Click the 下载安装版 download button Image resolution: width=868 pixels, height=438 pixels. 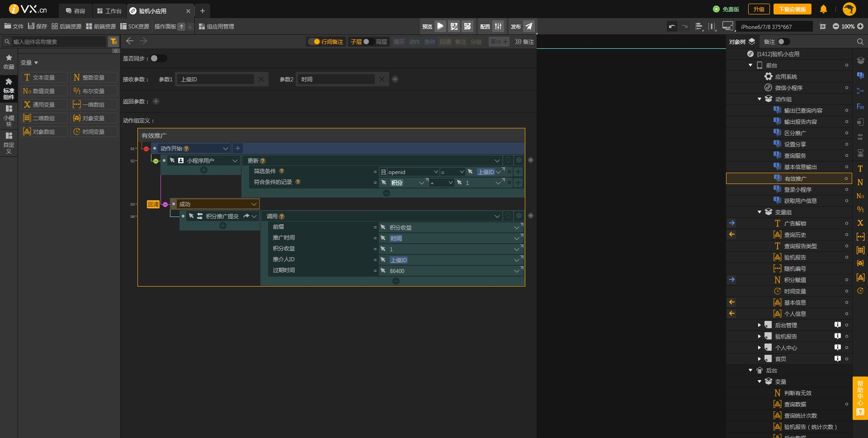pyautogui.click(x=792, y=9)
